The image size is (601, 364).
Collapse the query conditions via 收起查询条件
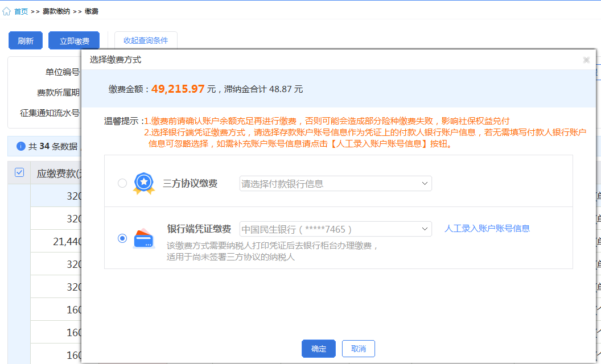(146, 40)
